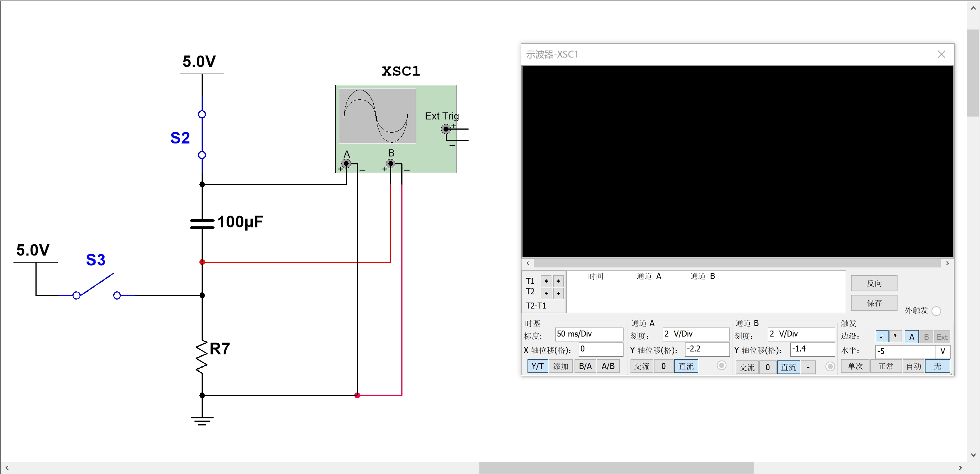The width and height of the screenshot is (980, 474).
Task: Select 自动 trigger mode
Action: click(914, 366)
